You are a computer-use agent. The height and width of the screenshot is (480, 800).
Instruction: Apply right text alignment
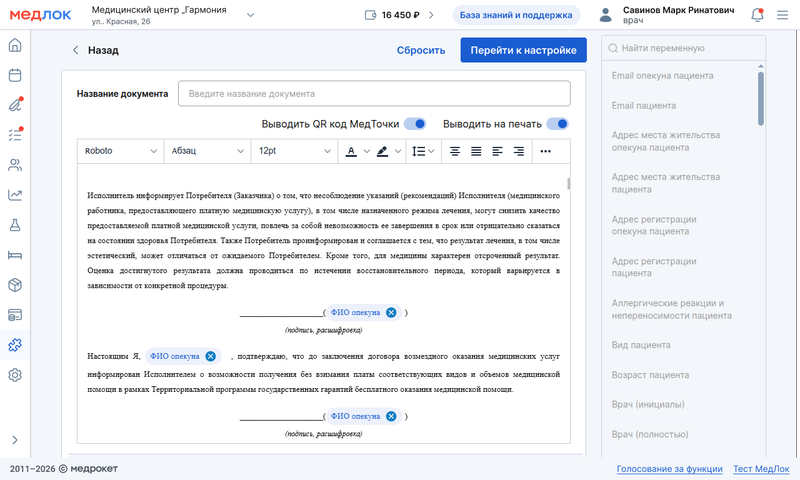pyautogui.click(x=519, y=151)
